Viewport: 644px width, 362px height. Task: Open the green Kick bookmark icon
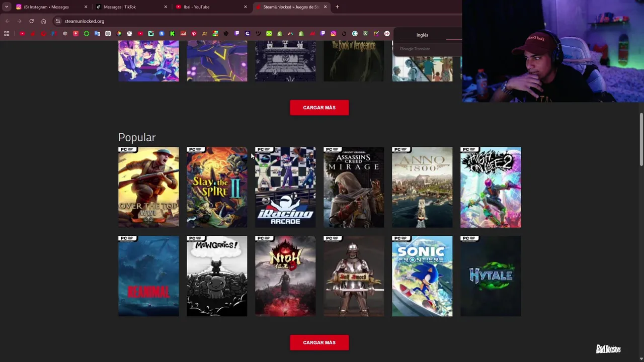point(172,34)
